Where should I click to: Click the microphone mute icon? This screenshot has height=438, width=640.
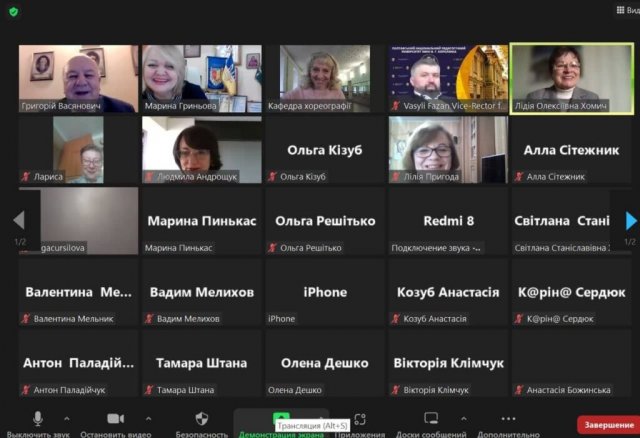[38, 418]
